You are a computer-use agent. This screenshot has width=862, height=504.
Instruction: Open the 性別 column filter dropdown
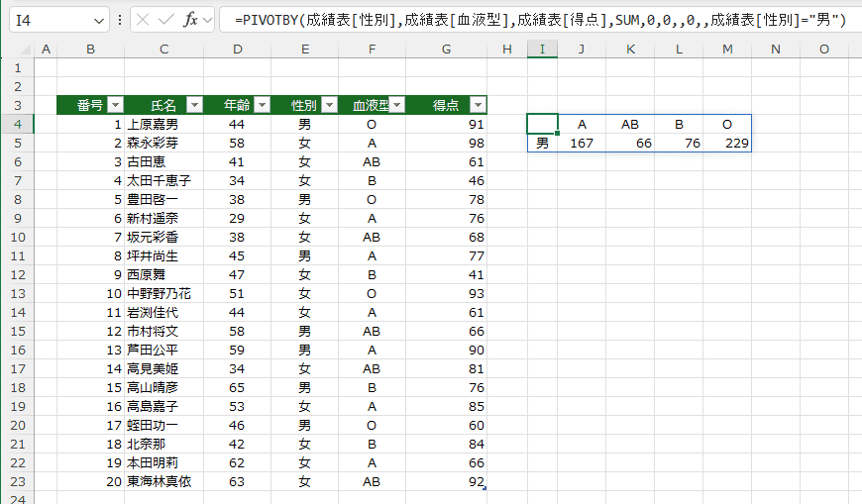(329, 105)
